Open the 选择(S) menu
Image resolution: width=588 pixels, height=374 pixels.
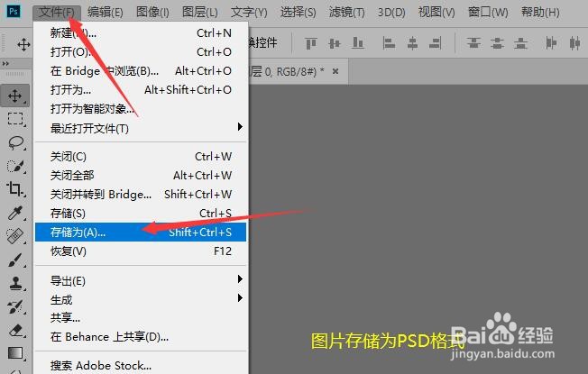coord(299,13)
